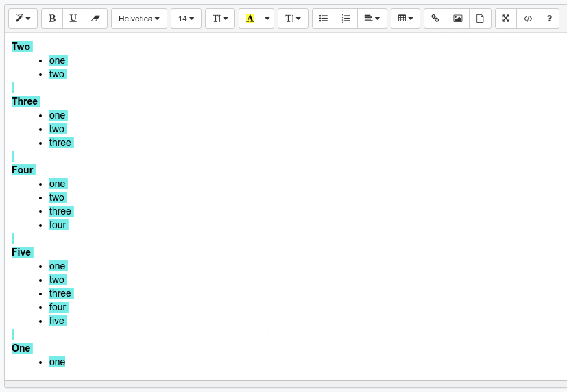The image size is (567, 392).
Task: Click the bold heading 'Two'
Action: tap(21, 47)
